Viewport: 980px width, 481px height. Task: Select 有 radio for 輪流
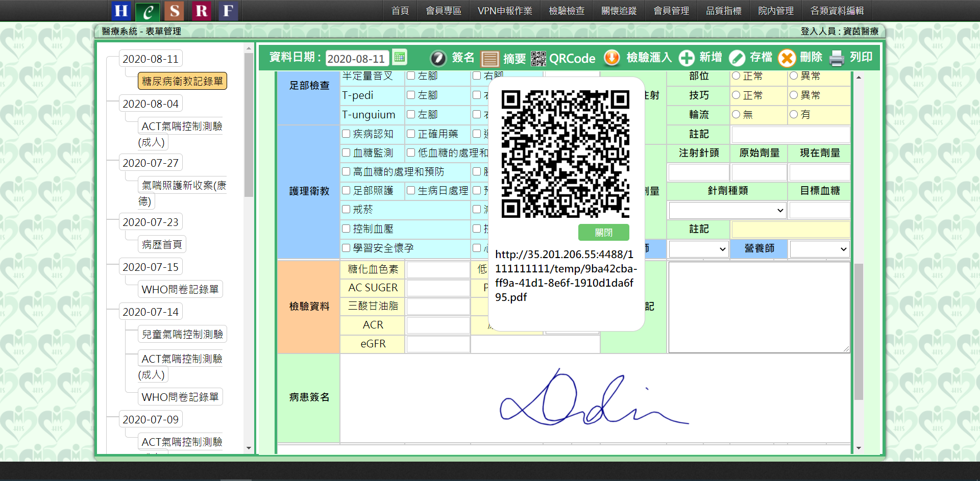tap(794, 114)
